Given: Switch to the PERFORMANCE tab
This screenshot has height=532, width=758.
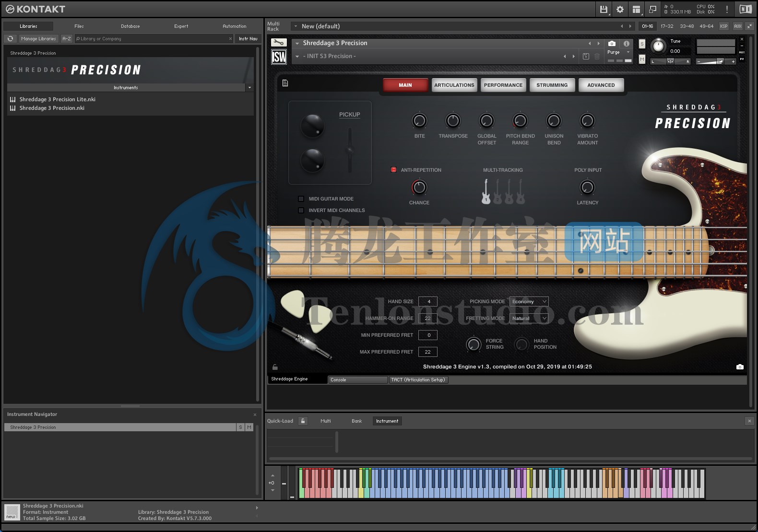Looking at the screenshot, I should (503, 85).
